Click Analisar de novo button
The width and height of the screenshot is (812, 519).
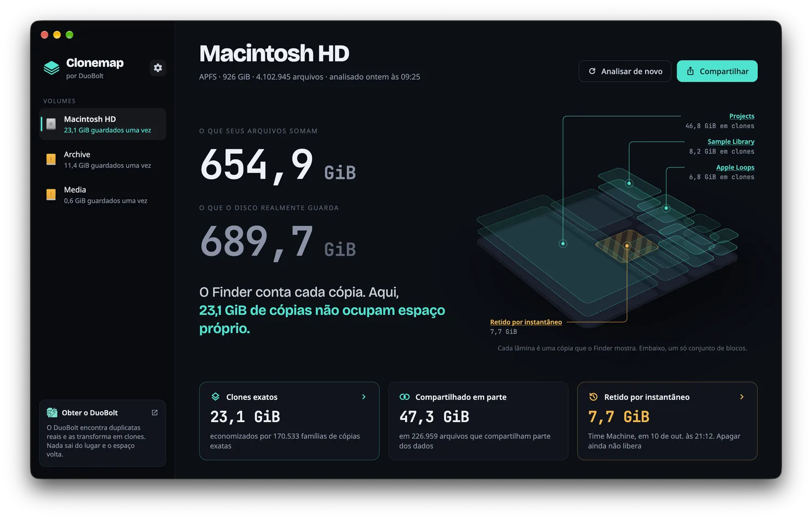coord(625,71)
